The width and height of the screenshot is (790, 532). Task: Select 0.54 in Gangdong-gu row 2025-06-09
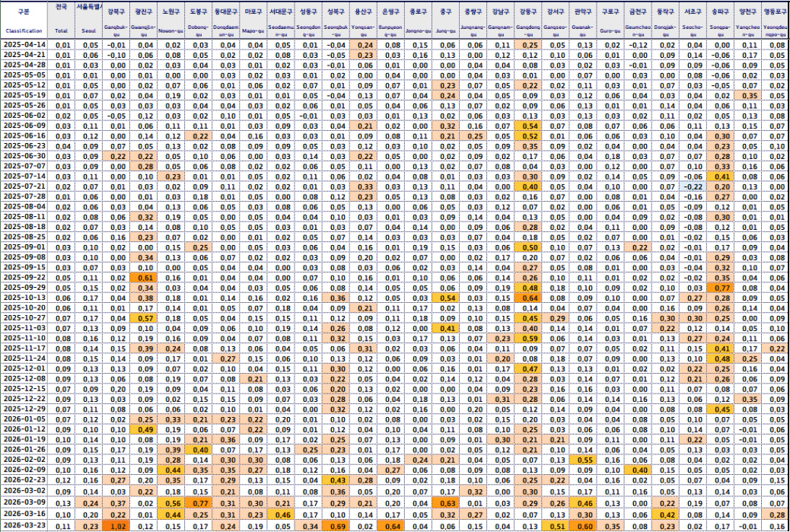[x=527, y=126]
